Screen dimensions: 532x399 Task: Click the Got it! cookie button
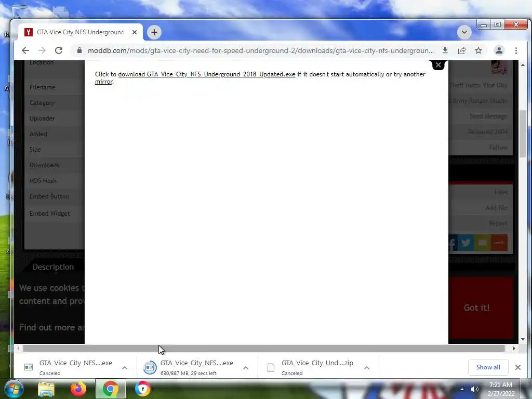point(476,308)
